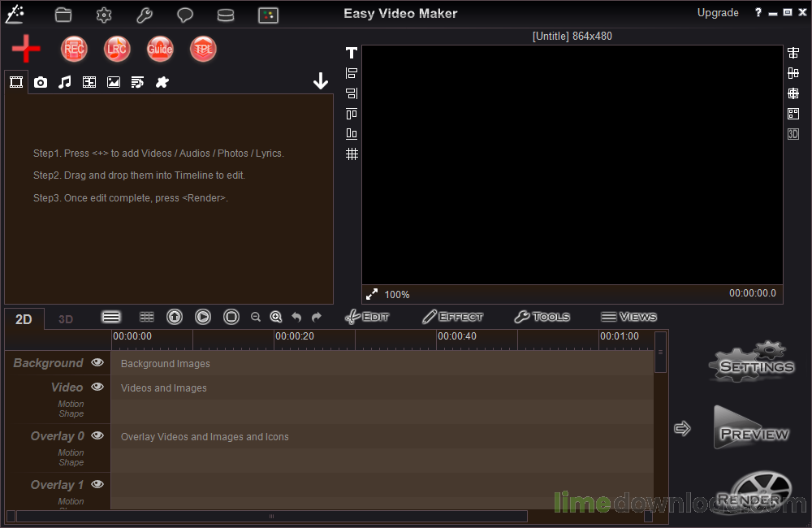The image size is (812, 528).
Task: Open the Effect menu on timeline toolbar
Action: click(x=452, y=317)
